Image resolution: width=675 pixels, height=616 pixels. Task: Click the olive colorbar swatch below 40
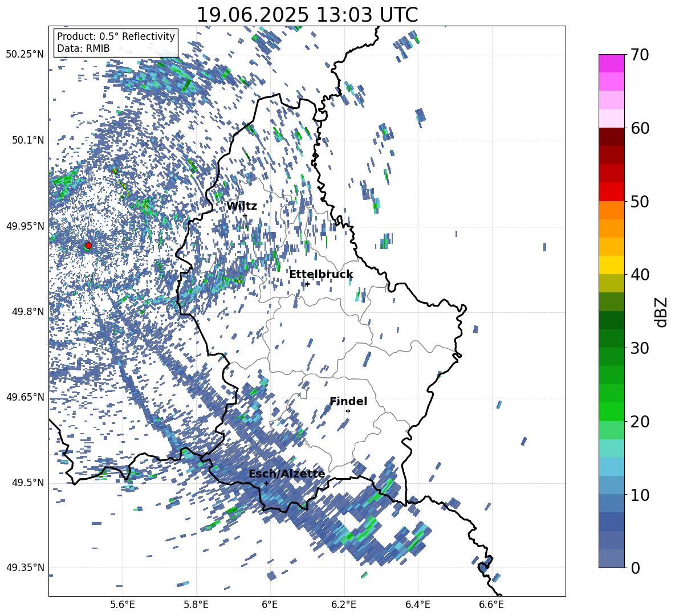click(x=611, y=283)
